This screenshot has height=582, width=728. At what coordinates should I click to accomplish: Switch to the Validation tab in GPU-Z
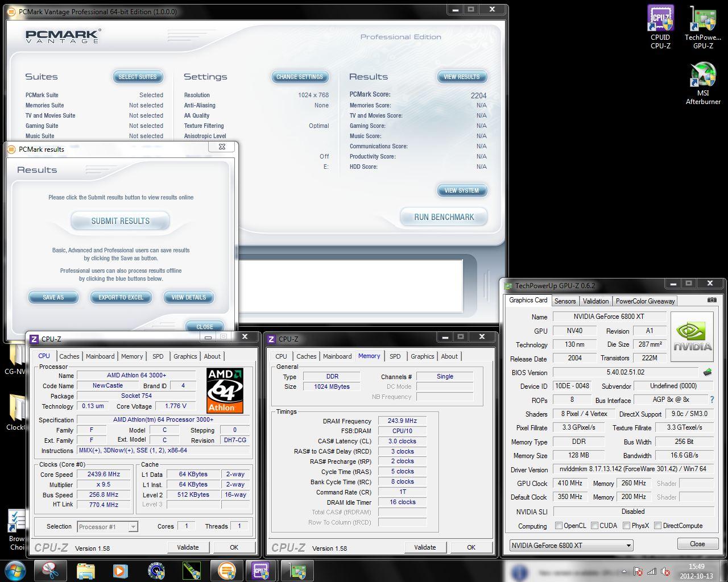(595, 301)
